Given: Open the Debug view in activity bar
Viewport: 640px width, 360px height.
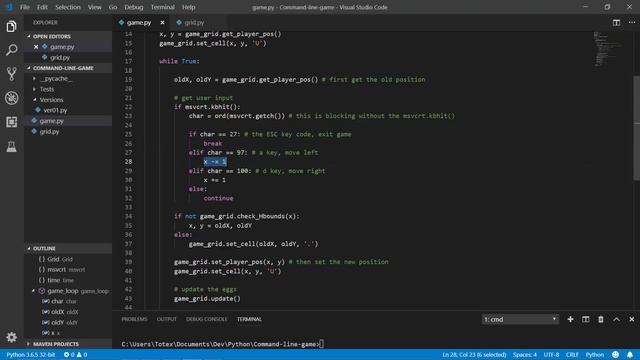Looking at the screenshot, I should 11,98.
